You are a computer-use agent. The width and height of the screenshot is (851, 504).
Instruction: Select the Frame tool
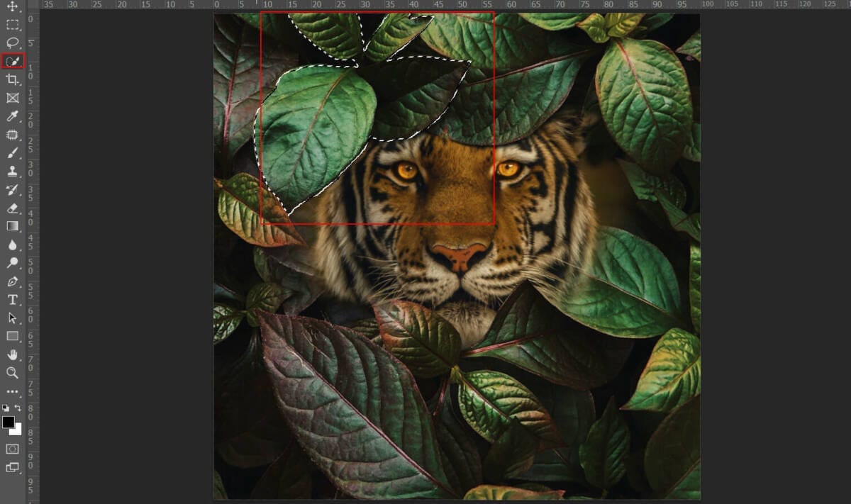pos(12,99)
